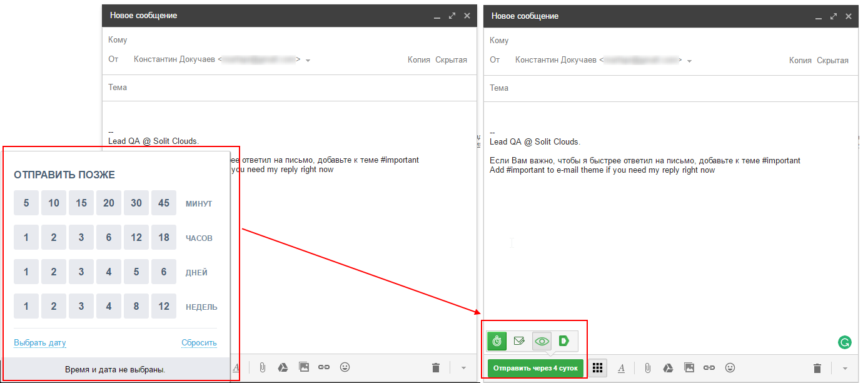
Task: Click the Время и дата не выбраны status
Action: [115, 370]
